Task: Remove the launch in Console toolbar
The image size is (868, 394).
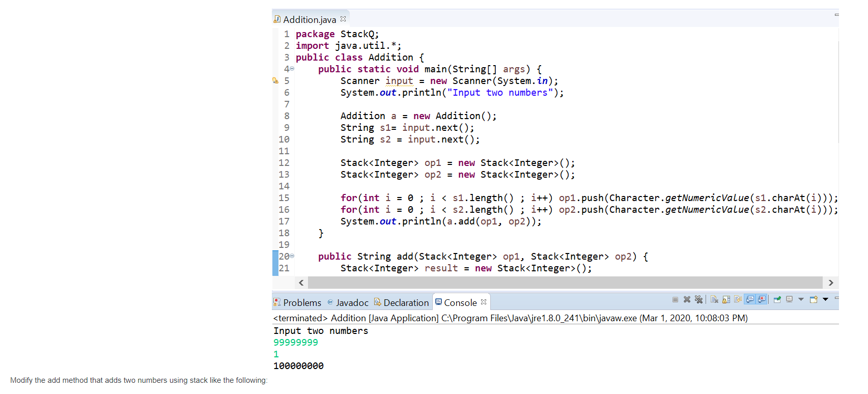Action: click(x=687, y=299)
